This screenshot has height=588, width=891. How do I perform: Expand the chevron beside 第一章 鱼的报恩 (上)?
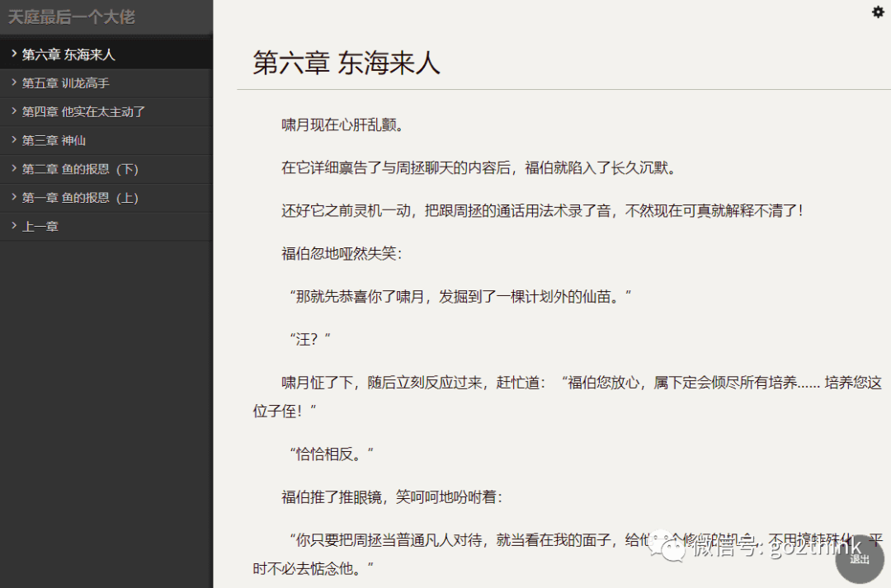coord(14,197)
